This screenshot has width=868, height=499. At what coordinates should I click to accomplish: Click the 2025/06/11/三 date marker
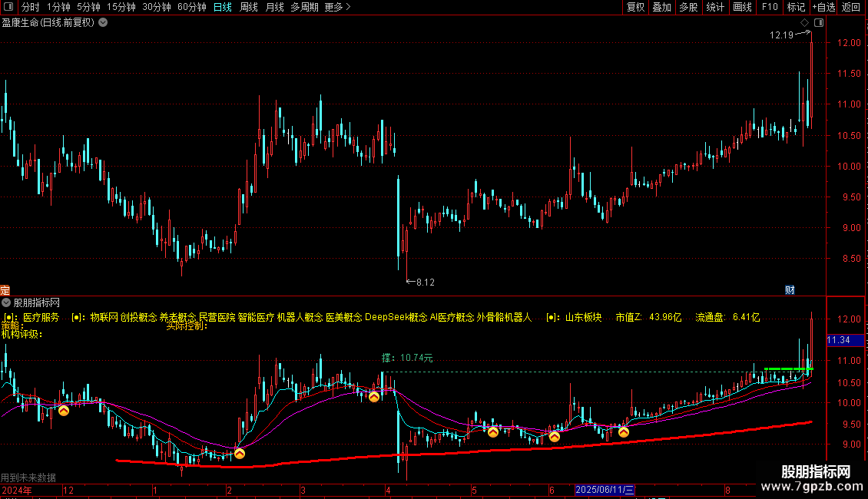coord(605,490)
